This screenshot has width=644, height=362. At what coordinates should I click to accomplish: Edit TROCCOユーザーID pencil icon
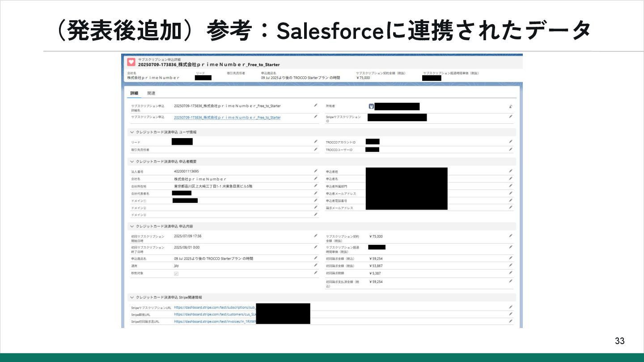(510, 149)
